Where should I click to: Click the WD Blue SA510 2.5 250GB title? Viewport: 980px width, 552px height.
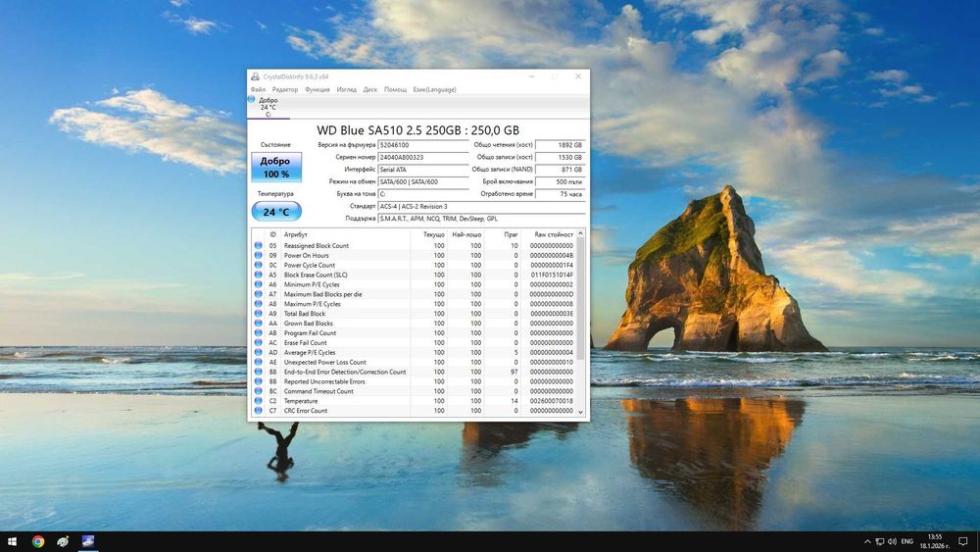click(417, 130)
